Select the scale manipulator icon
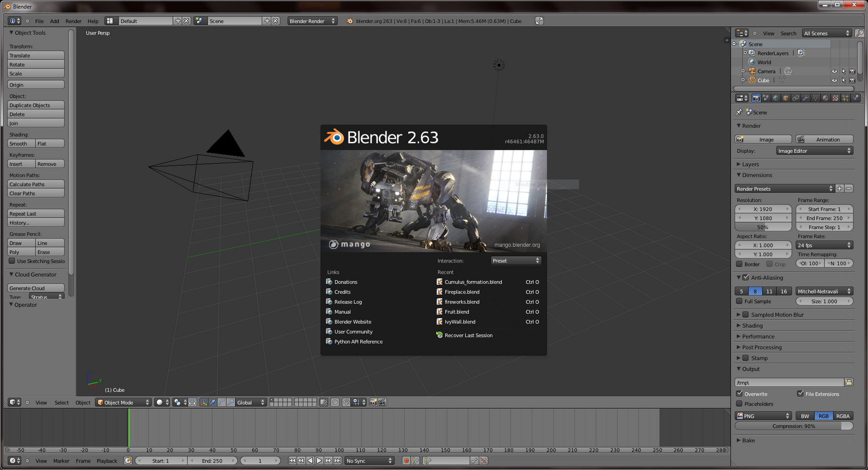The image size is (868, 470). pos(231,402)
